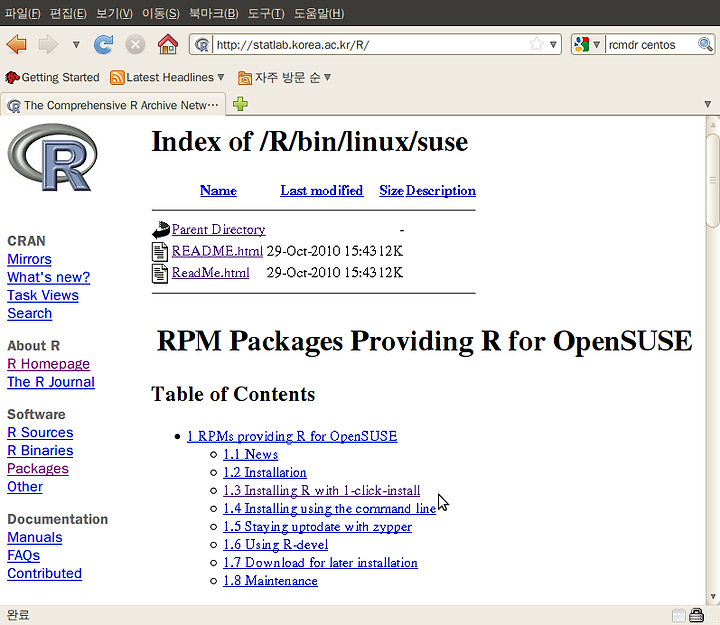The height and width of the screenshot is (625, 720).
Task: Click the printer icon in status bar
Action: (697, 615)
